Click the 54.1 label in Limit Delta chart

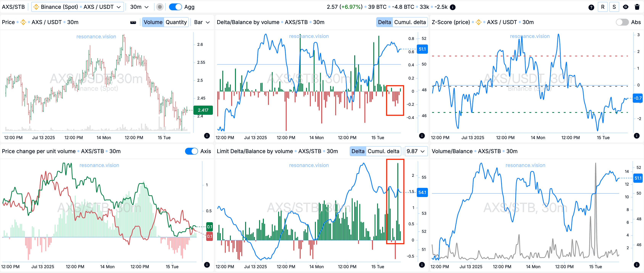tap(422, 192)
